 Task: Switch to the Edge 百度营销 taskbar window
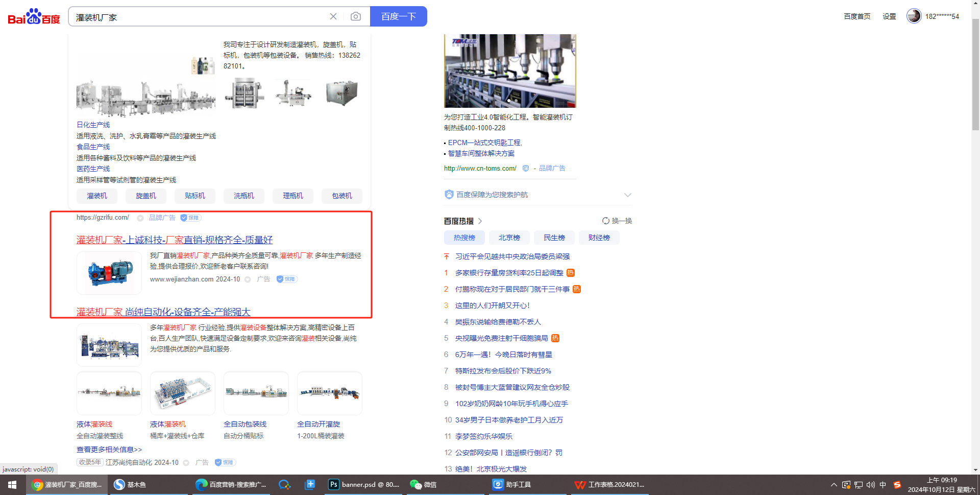click(231, 485)
